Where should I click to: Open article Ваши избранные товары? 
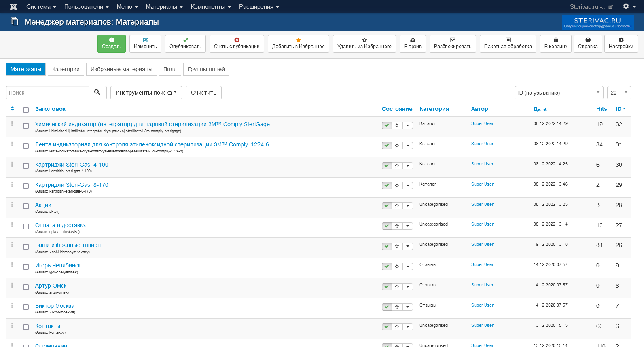click(68, 245)
